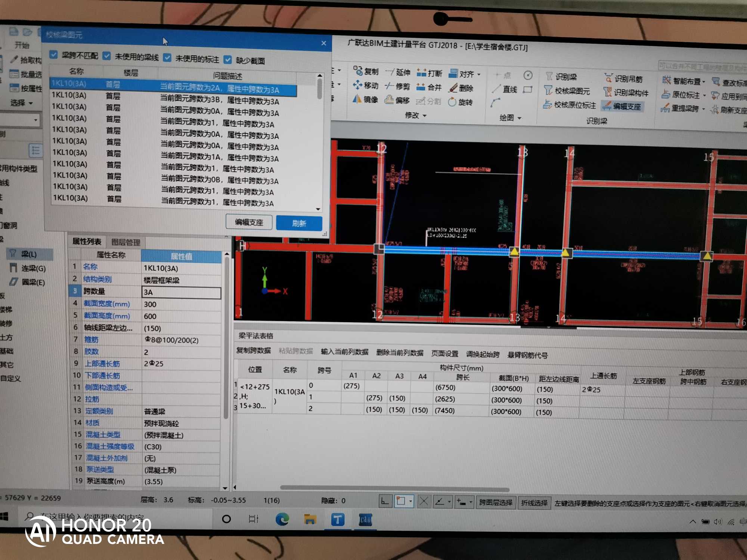
Task: Expand the 修改 group dropdown
Action: (425, 116)
